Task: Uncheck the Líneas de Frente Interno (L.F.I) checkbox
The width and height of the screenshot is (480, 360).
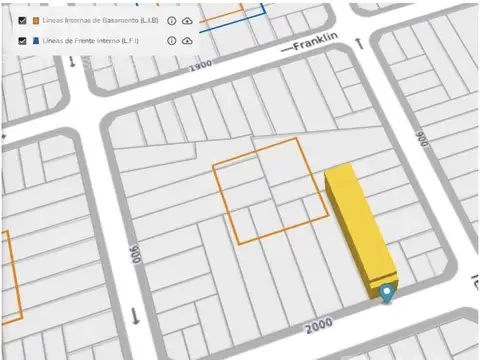Action: 22,41
